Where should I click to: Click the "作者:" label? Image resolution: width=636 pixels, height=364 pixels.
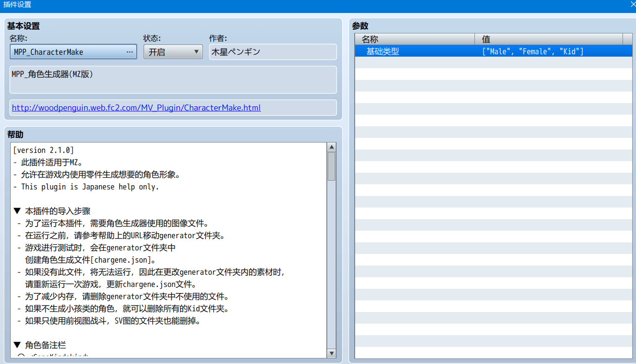(218, 39)
